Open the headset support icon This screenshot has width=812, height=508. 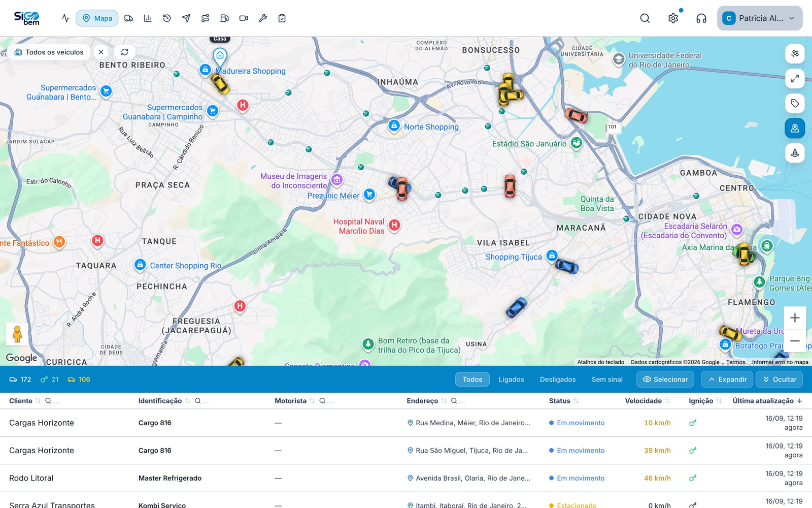click(x=701, y=18)
